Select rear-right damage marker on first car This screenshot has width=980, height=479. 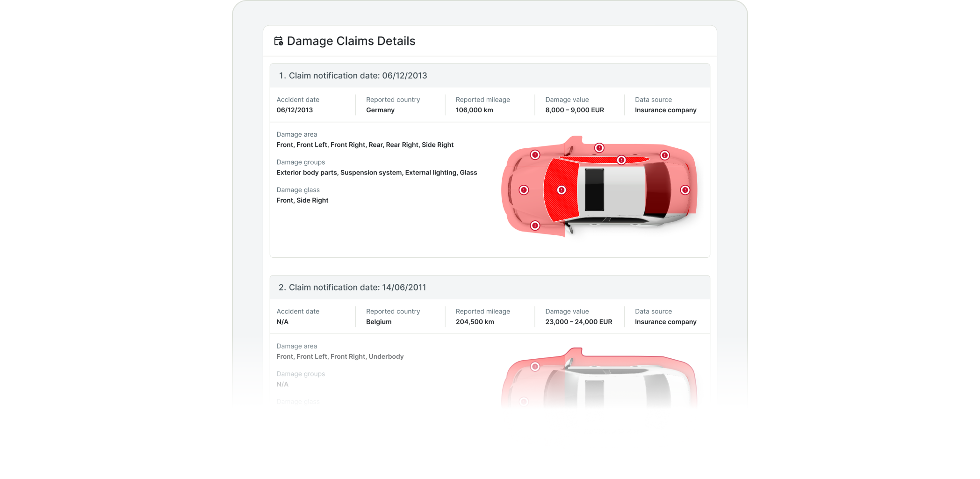tap(664, 155)
